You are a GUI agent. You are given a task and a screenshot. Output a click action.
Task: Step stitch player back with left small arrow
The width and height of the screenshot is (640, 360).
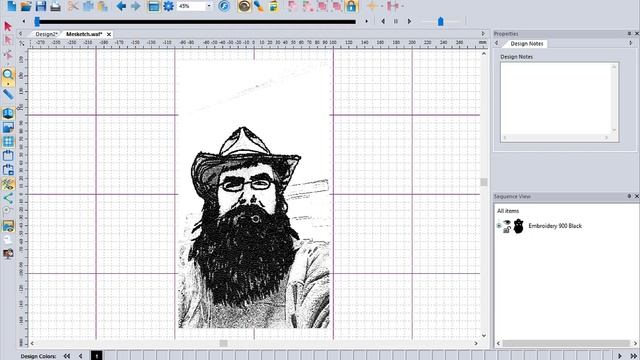pos(24,21)
